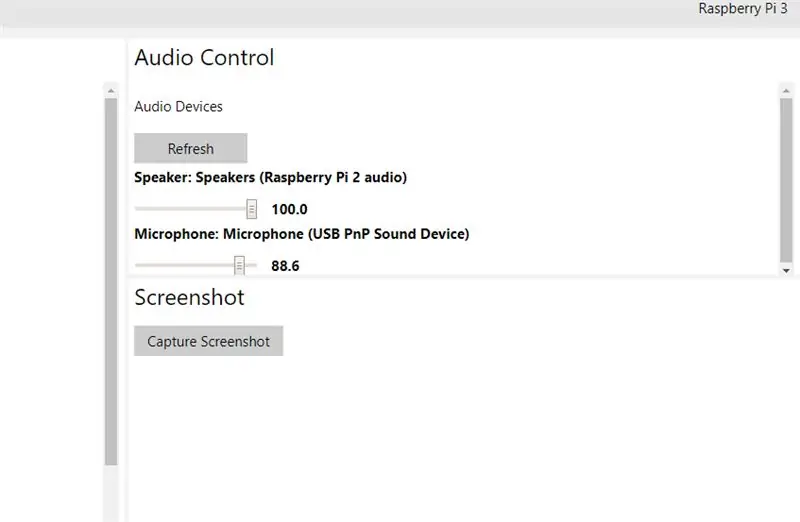Click the Speaker volume slider thumb
Screen dimensions: 800x522
(x=251, y=209)
